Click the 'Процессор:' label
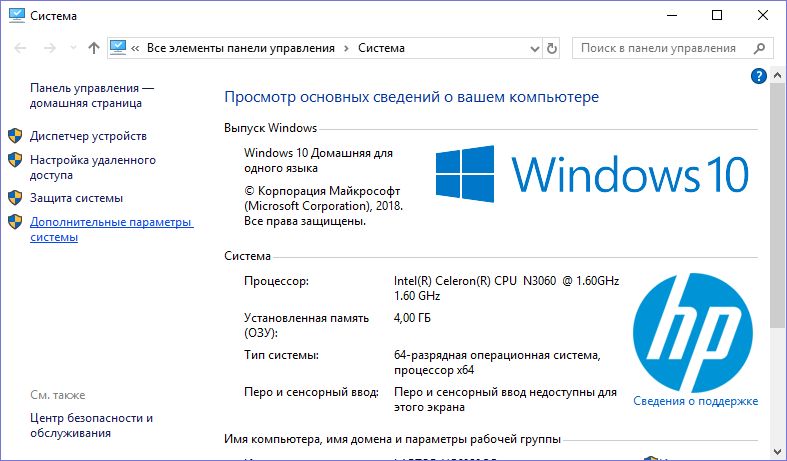787x461 pixels. [276, 281]
